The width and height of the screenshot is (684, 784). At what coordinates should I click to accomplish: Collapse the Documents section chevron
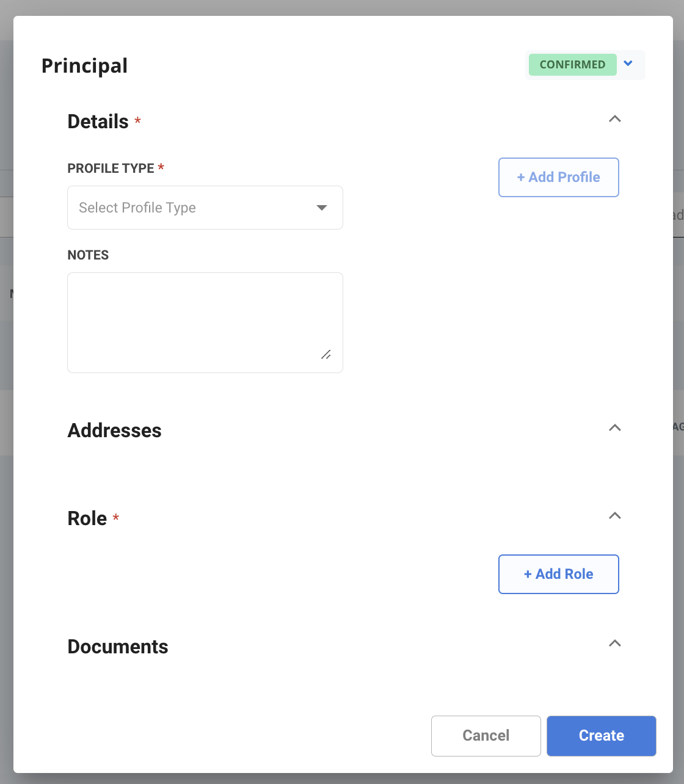click(615, 644)
